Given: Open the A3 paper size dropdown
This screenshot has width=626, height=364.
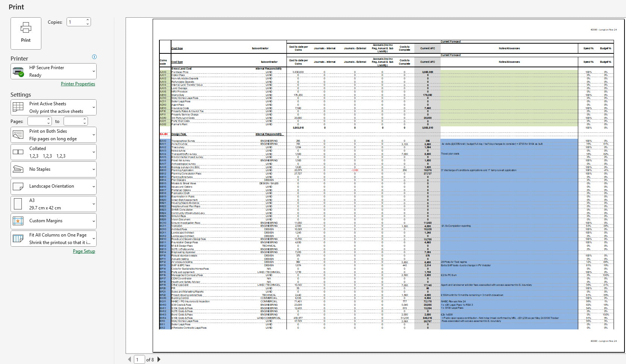Looking at the screenshot, I should tap(54, 204).
